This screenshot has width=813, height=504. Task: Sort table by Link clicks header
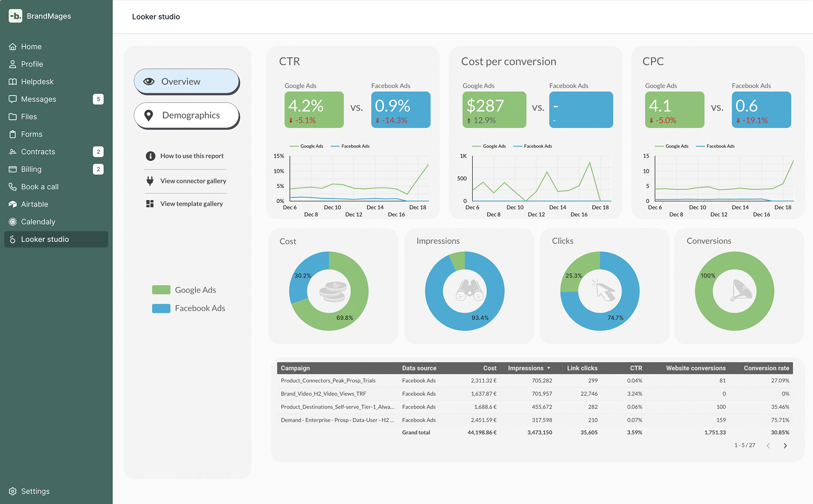(x=582, y=368)
